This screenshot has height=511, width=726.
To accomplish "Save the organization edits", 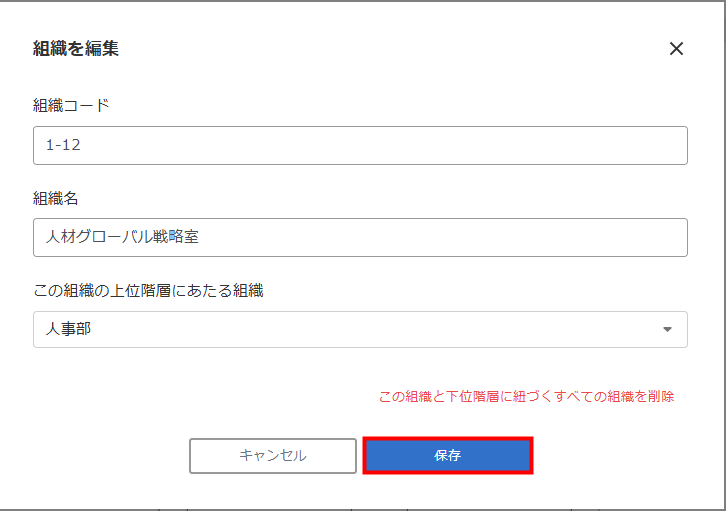I will point(448,455).
